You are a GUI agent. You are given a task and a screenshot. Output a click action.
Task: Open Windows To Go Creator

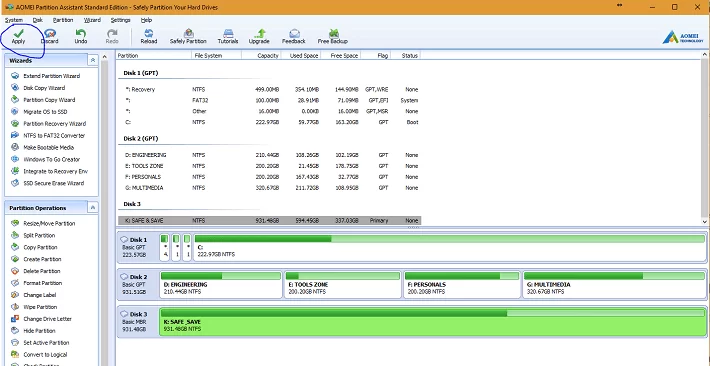(x=52, y=159)
